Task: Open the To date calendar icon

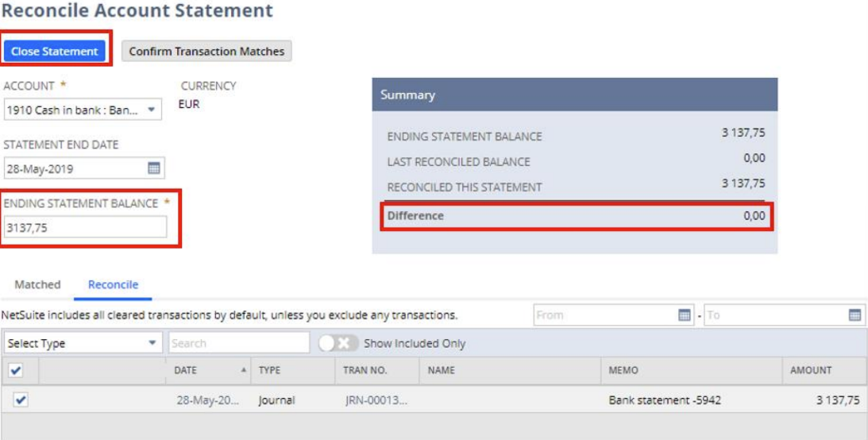Action: point(854,315)
